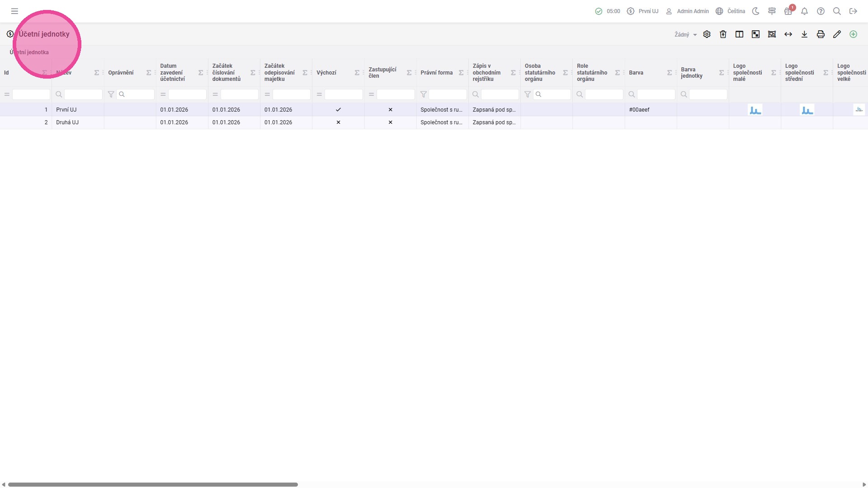This screenshot has height=488, width=868.
Task: Click the green add record icon
Action: coord(853,34)
